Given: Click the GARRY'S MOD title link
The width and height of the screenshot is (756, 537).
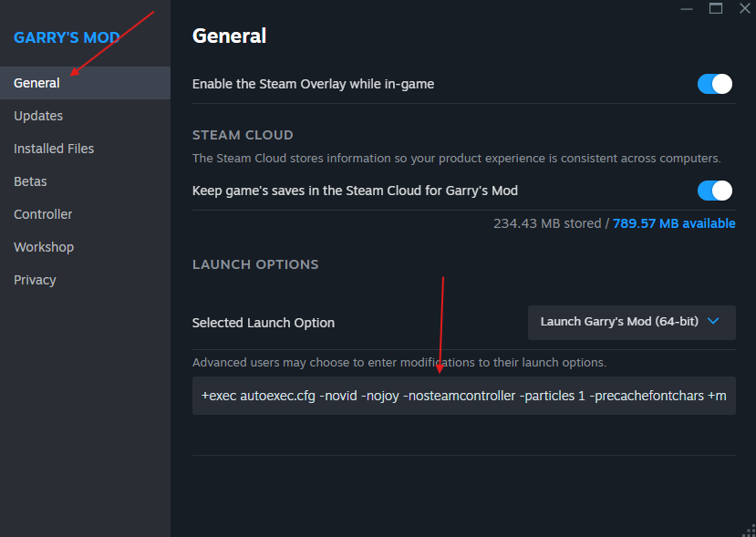Looking at the screenshot, I should click(67, 38).
